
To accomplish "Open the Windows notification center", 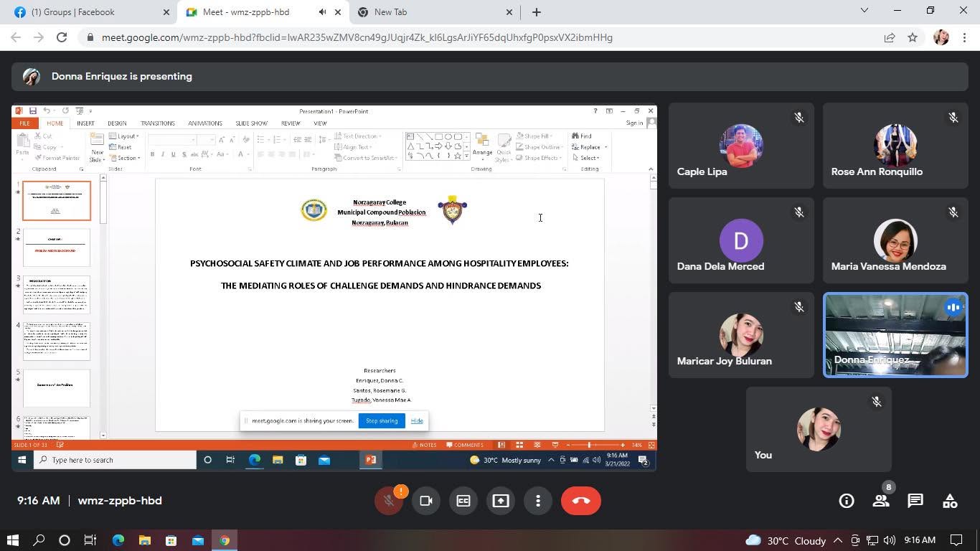I will click(x=956, y=540).
